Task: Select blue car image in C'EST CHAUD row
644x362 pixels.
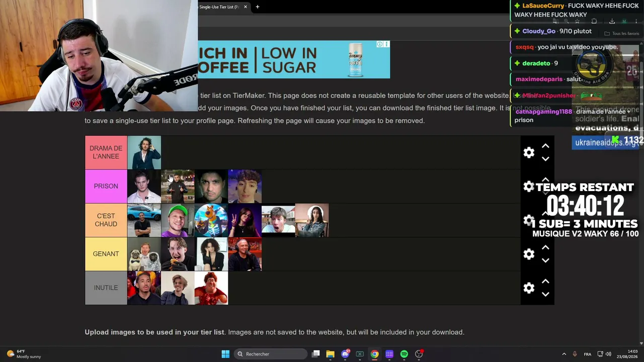Action: pos(144,220)
